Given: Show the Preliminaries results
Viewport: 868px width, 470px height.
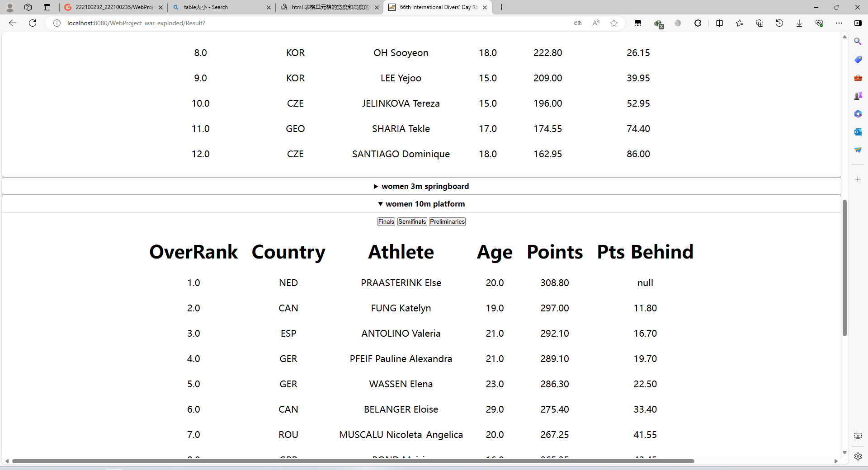Looking at the screenshot, I should [447, 221].
